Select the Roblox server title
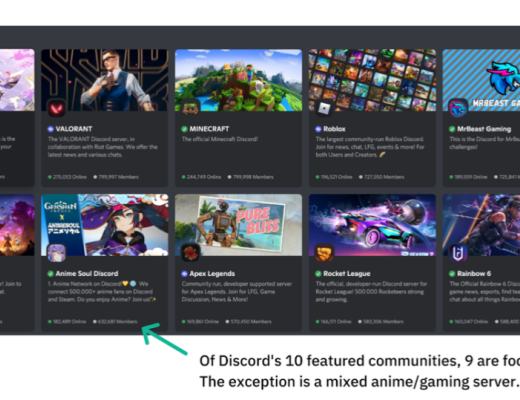 click(334, 129)
